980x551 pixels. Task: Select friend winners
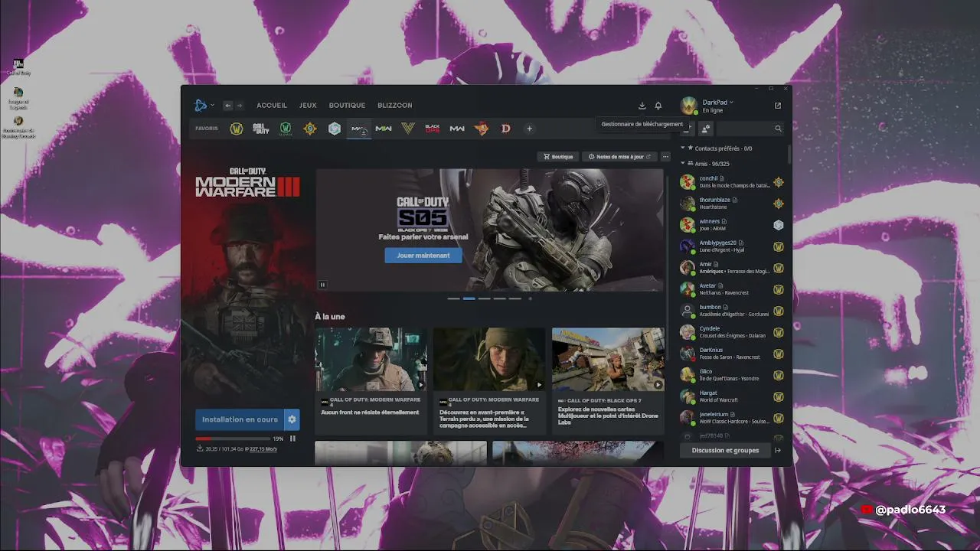click(732, 225)
